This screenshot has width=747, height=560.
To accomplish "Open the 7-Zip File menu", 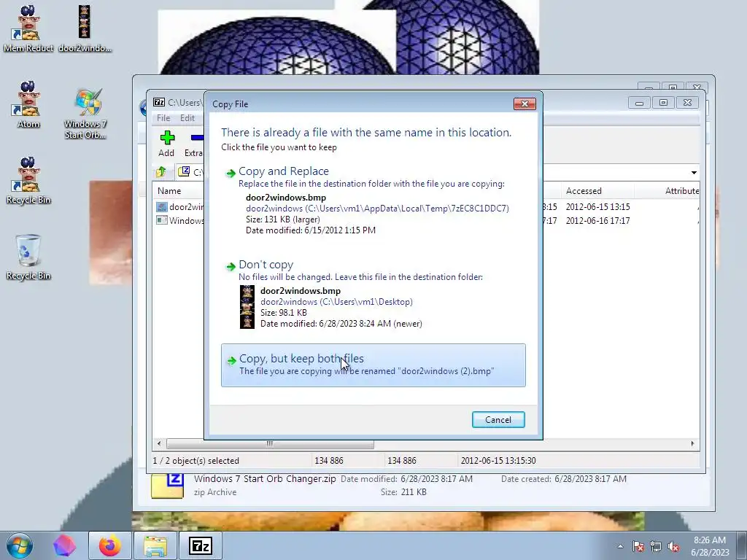I will point(163,117).
